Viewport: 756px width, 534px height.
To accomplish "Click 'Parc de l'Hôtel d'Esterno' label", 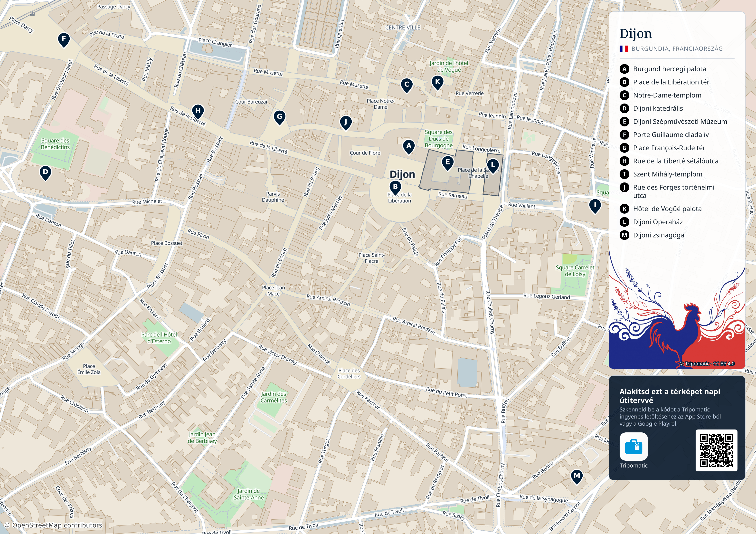I will (x=159, y=338).
